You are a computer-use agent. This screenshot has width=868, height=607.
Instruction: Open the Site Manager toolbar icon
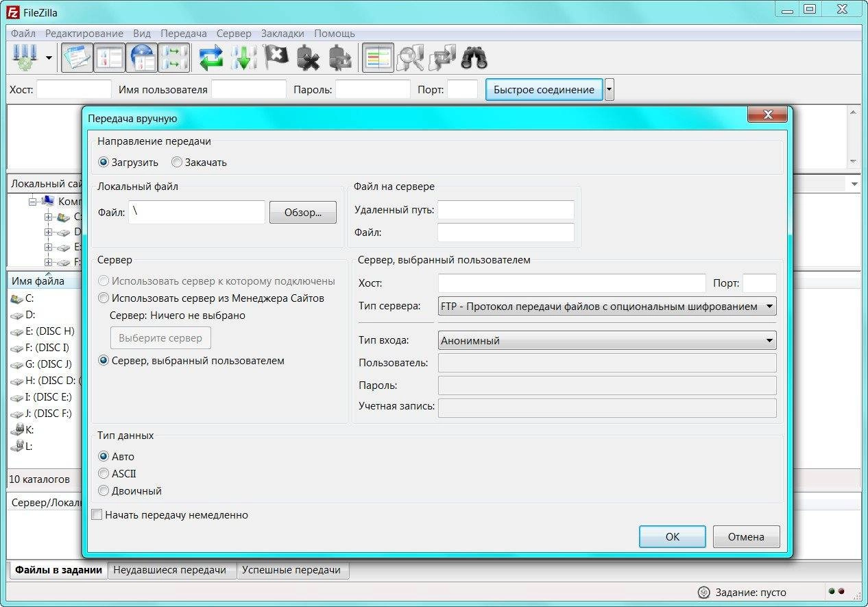point(25,58)
